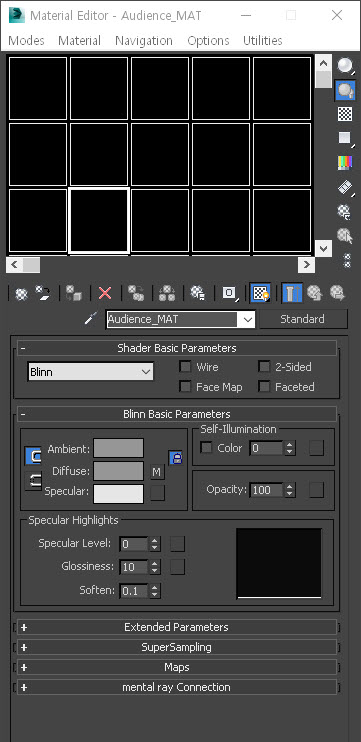Click the Glossiness map button
Screen dimensions: 361x742
coord(177,566)
